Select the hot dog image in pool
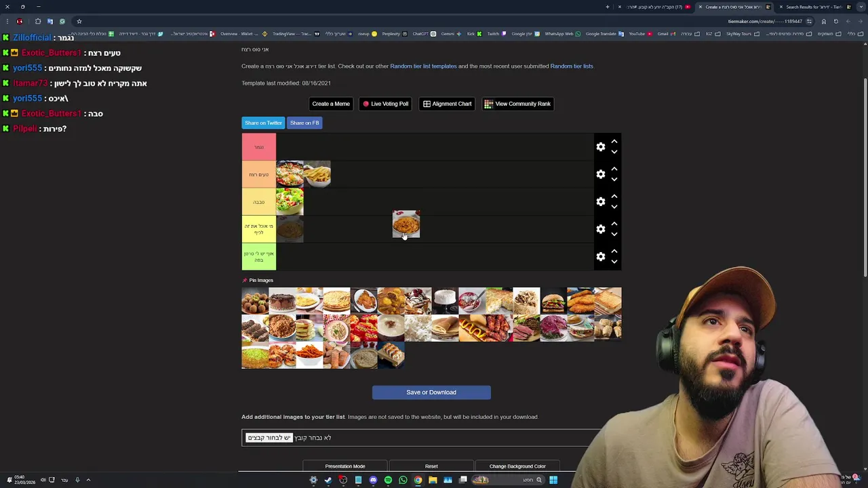Viewport: 868px width, 488px height. pyautogui.click(x=472, y=328)
